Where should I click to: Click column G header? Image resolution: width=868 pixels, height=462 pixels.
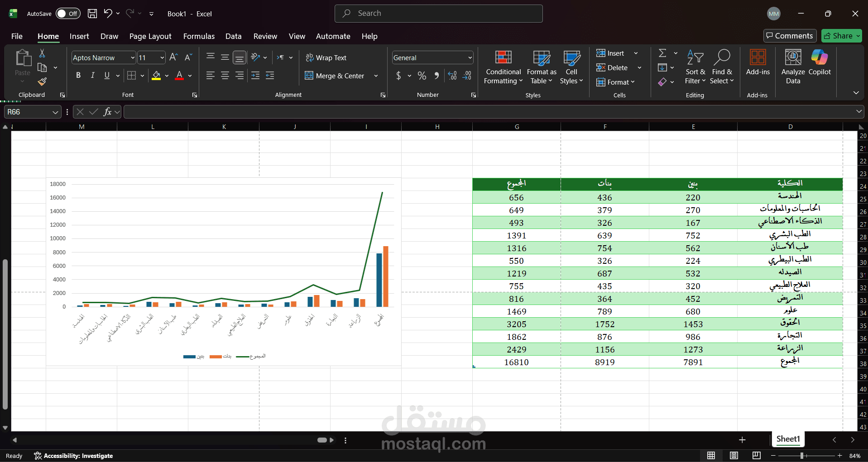[517, 127]
